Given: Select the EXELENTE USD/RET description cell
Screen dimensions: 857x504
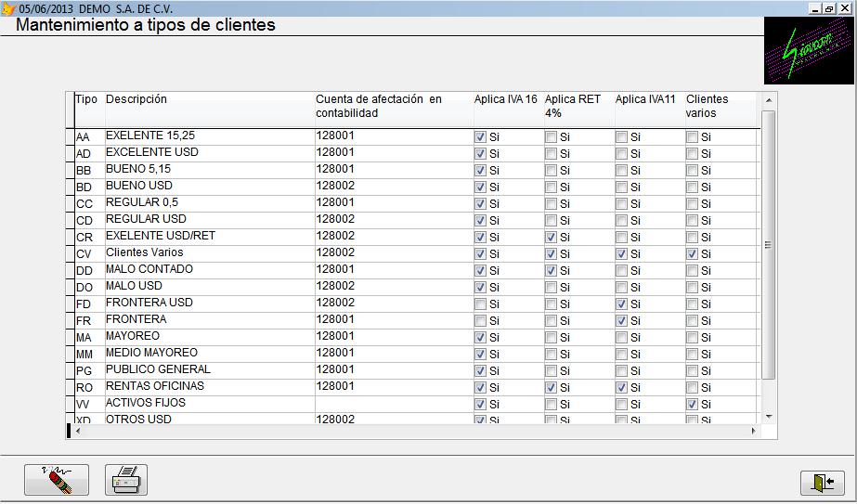Looking at the screenshot, I should coord(209,236).
